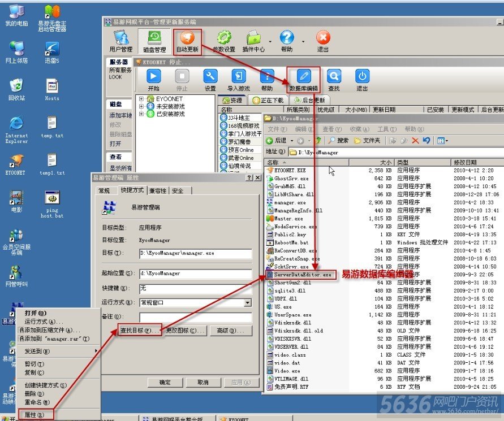Click the 停止 icon in EYOONET window

coord(182,80)
